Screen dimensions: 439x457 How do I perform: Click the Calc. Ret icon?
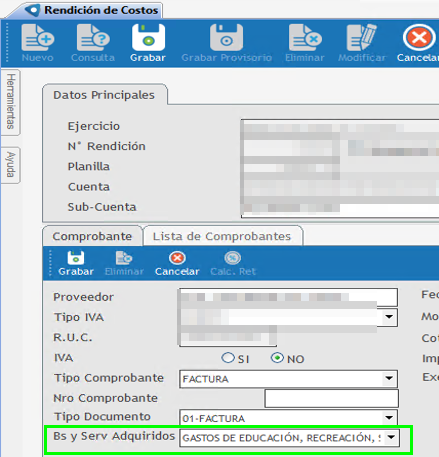tap(233, 258)
